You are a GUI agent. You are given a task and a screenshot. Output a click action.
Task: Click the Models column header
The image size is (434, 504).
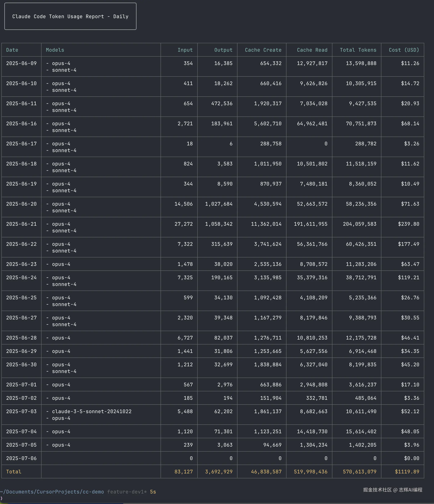coord(55,50)
